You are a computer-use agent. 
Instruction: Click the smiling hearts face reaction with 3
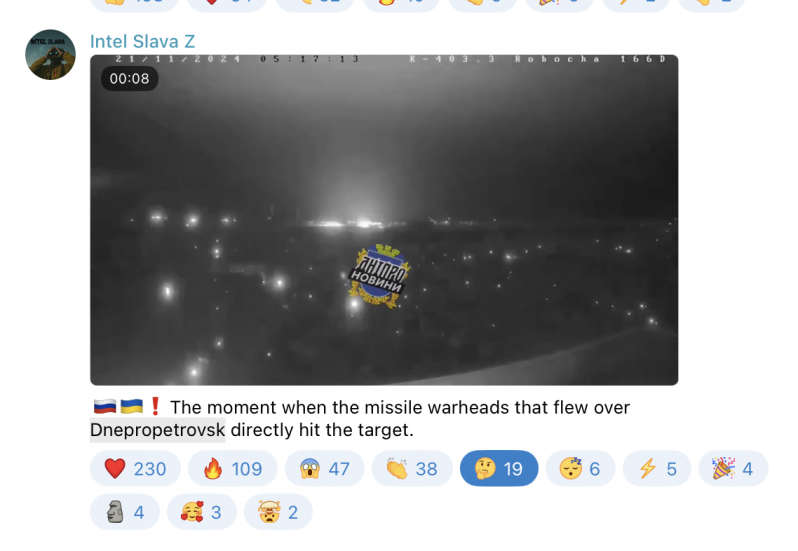[x=202, y=512]
